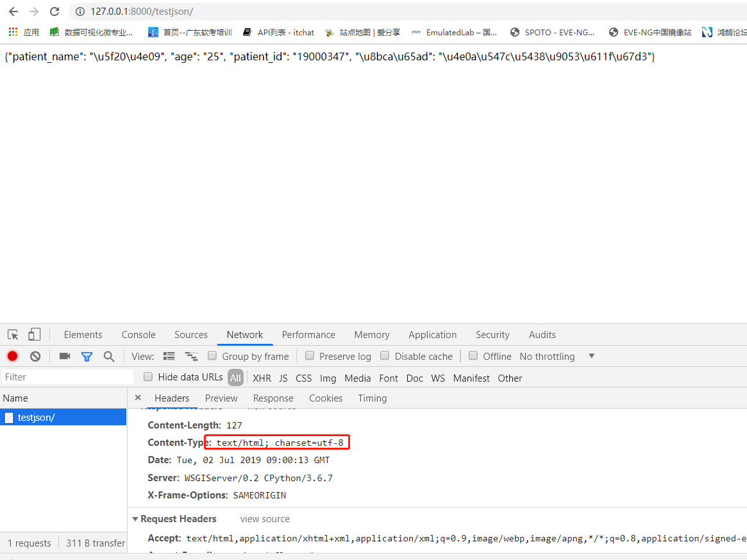
Task: Filter requests by XHR type
Action: tap(262, 378)
